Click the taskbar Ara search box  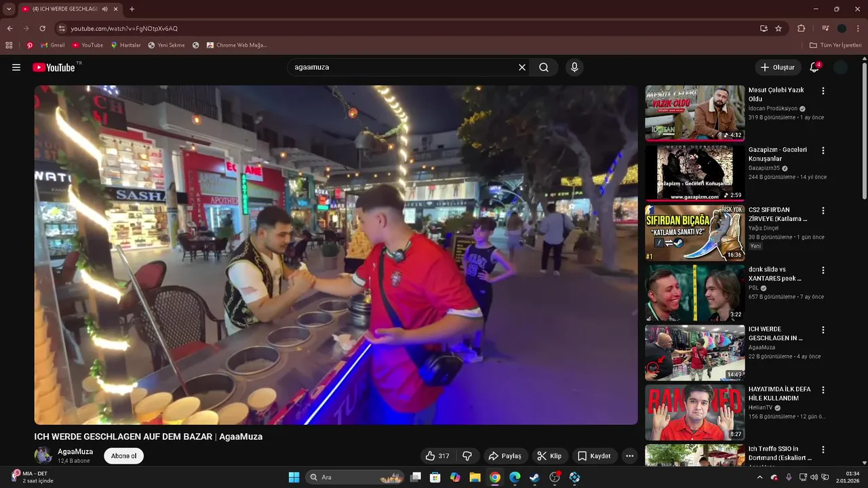tap(355, 477)
